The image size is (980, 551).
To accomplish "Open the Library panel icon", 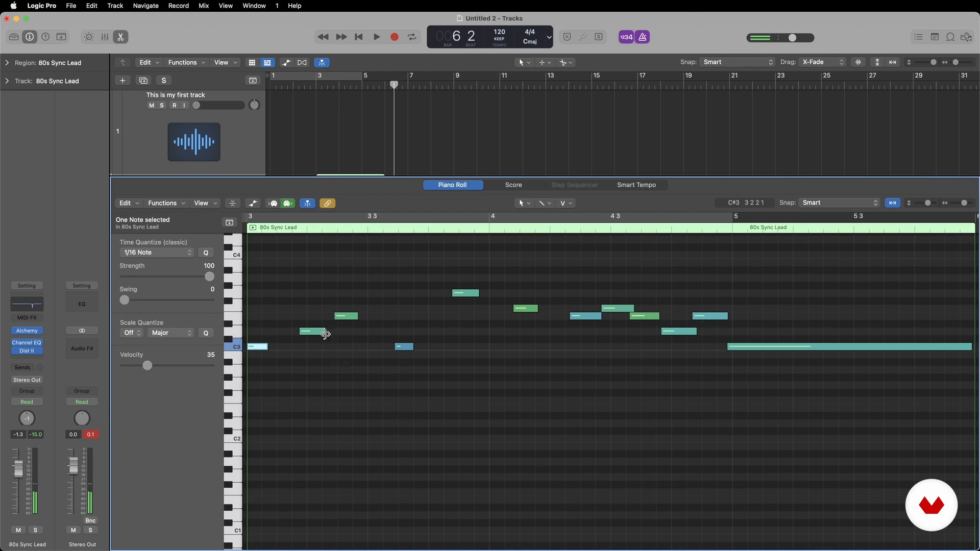I will (14, 37).
